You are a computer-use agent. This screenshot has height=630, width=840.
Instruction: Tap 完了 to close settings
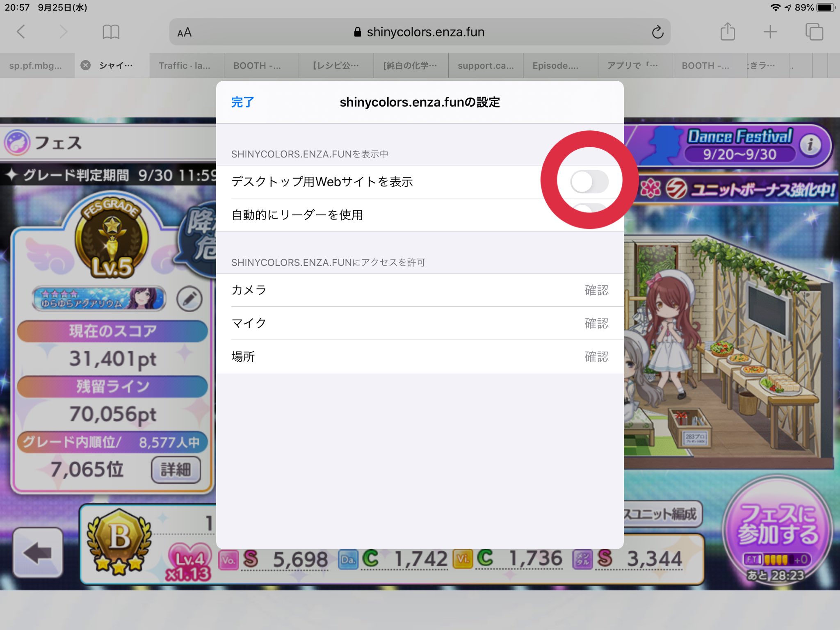pyautogui.click(x=242, y=102)
